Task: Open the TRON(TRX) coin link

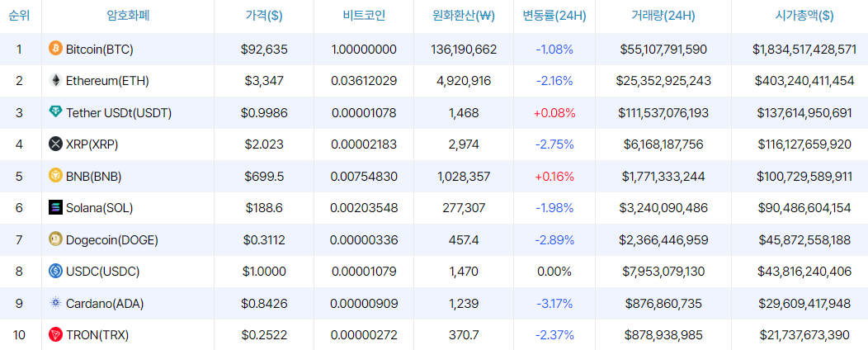Action: point(97,335)
